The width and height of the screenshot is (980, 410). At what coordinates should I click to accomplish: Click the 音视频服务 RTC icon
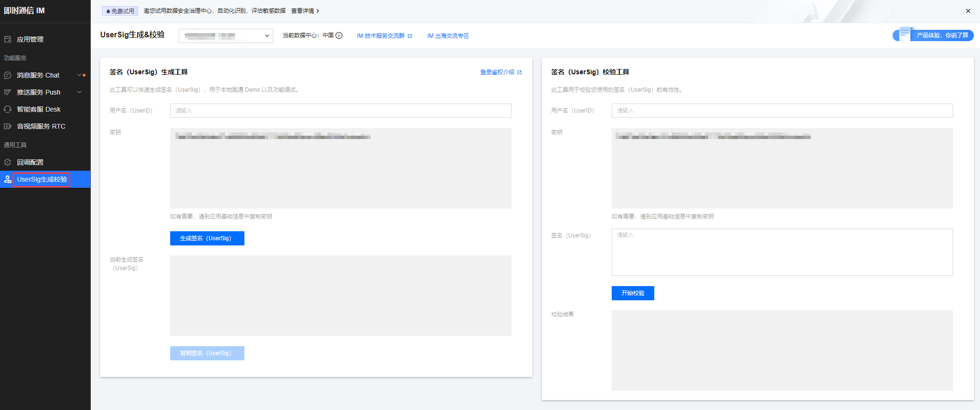8,126
